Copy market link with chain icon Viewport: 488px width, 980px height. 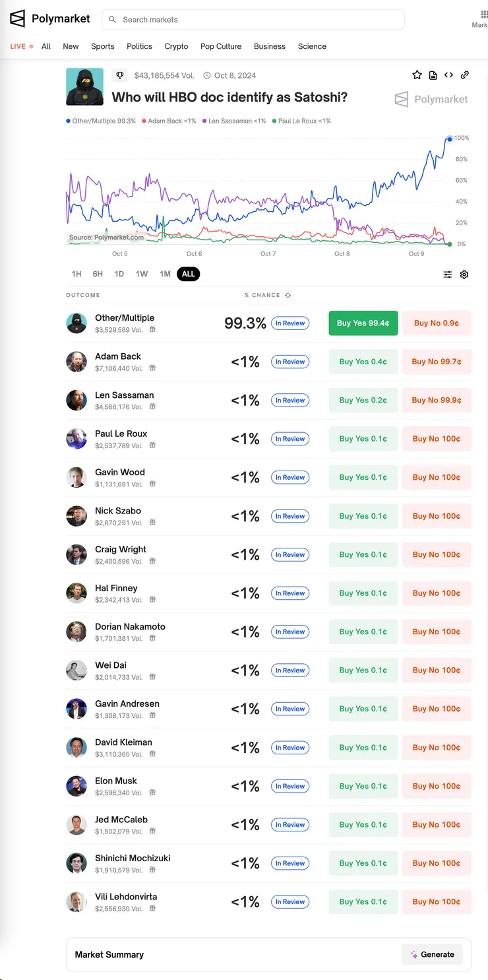[465, 75]
